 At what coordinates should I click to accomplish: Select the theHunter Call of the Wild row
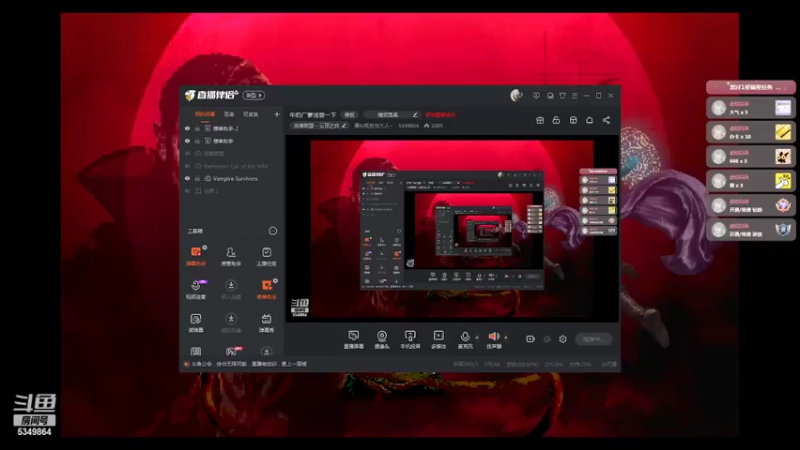pos(232,166)
